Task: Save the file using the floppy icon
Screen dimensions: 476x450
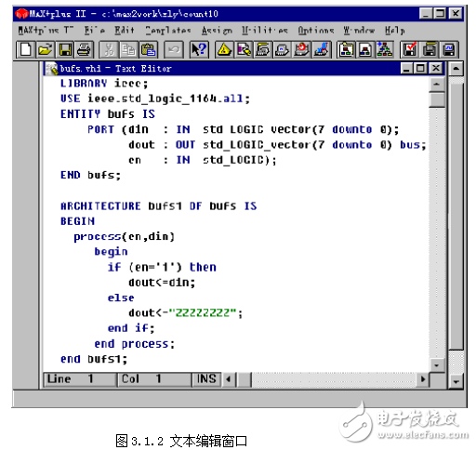Action: click(x=65, y=49)
